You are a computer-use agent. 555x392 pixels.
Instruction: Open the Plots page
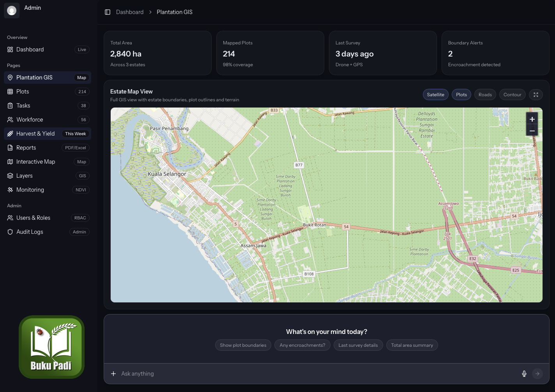48,92
